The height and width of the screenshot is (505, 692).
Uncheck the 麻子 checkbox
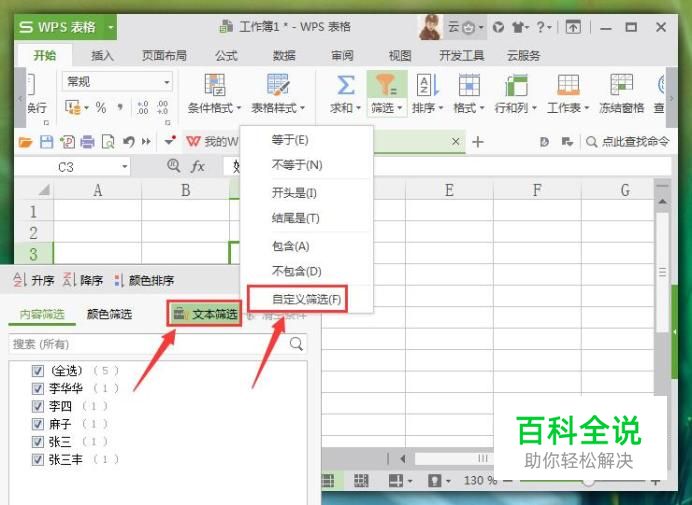click(x=38, y=424)
